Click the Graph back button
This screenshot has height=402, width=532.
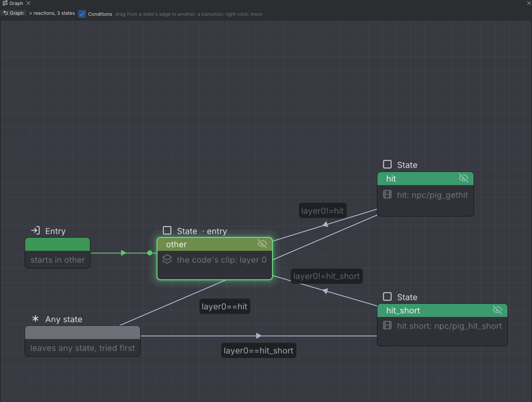[x=14, y=13]
